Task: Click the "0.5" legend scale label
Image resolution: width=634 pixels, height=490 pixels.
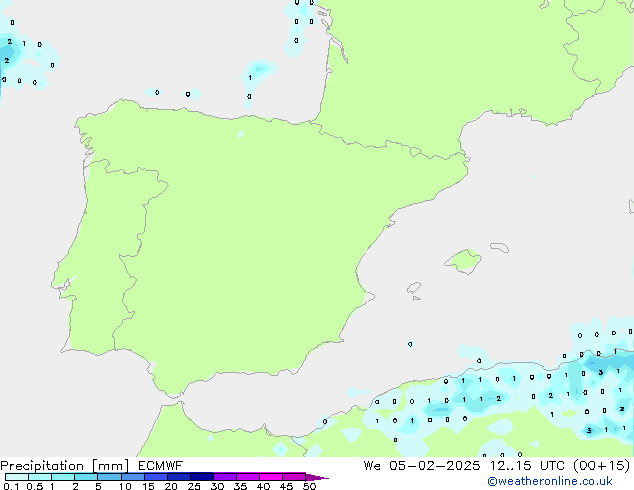Action: pyautogui.click(x=35, y=486)
